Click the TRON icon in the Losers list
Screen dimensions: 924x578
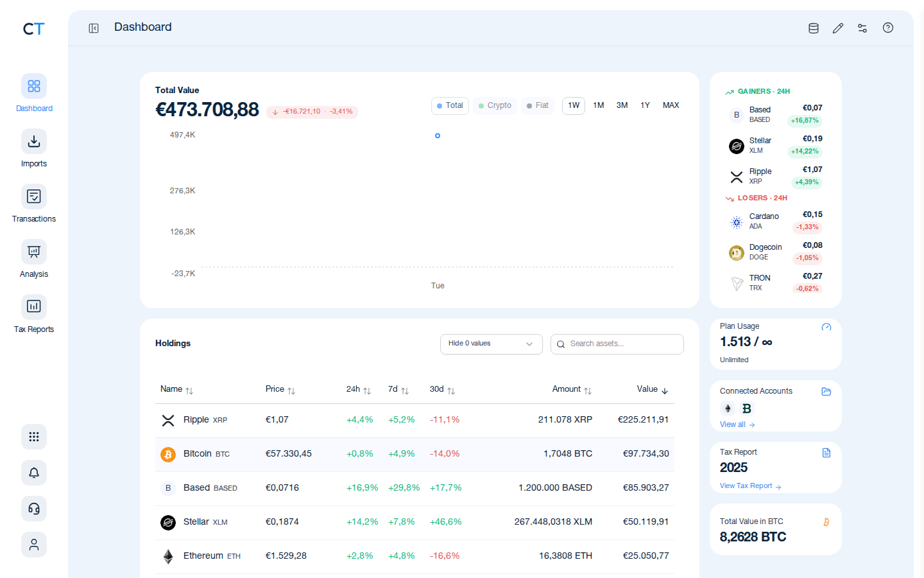(737, 284)
